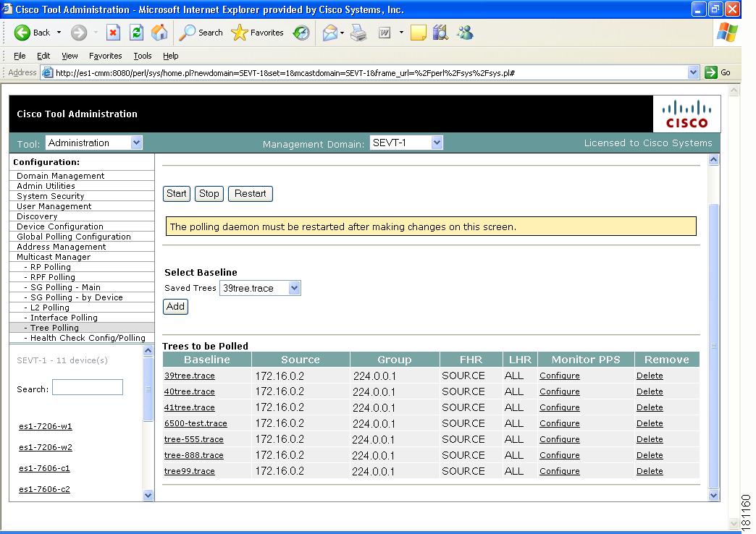Open the Tools menu
Image resolution: width=756 pixels, height=534 pixels.
click(x=142, y=56)
